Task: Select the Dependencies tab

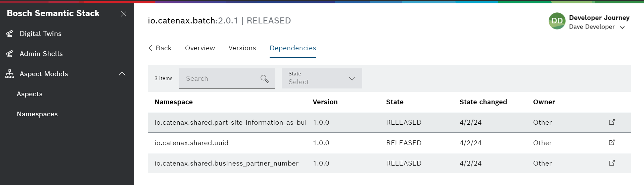Action: tap(292, 48)
